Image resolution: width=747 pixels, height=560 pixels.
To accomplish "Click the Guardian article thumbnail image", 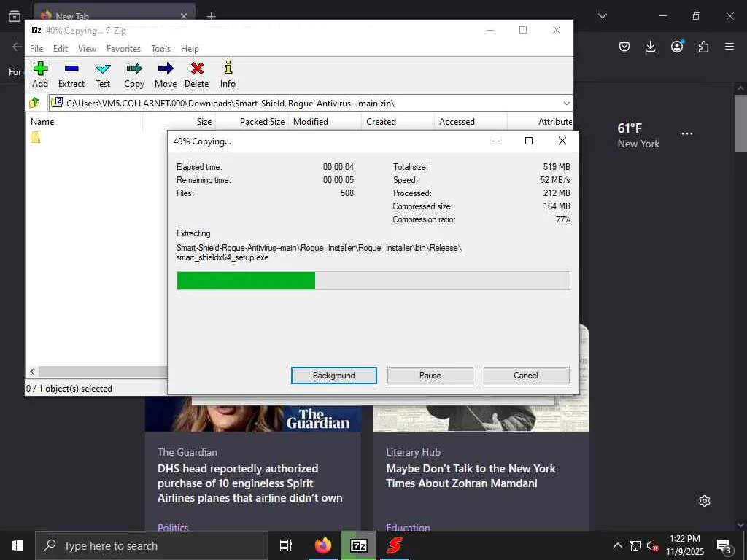I will 253,414.
